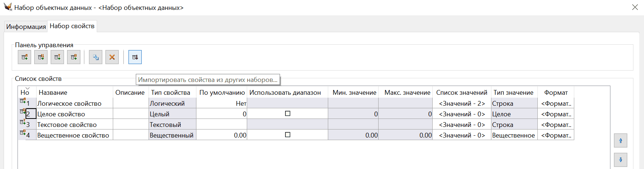The width and height of the screenshot is (644, 169).
Task: Click the copy property toolbar icon
Action: (x=96, y=57)
